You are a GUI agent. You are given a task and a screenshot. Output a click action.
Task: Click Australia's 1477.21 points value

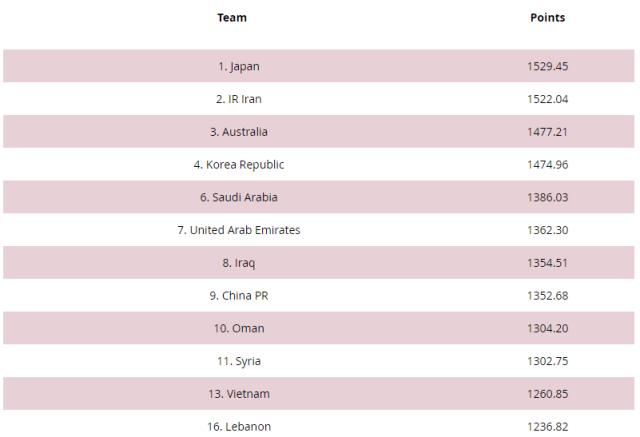(547, 132)
